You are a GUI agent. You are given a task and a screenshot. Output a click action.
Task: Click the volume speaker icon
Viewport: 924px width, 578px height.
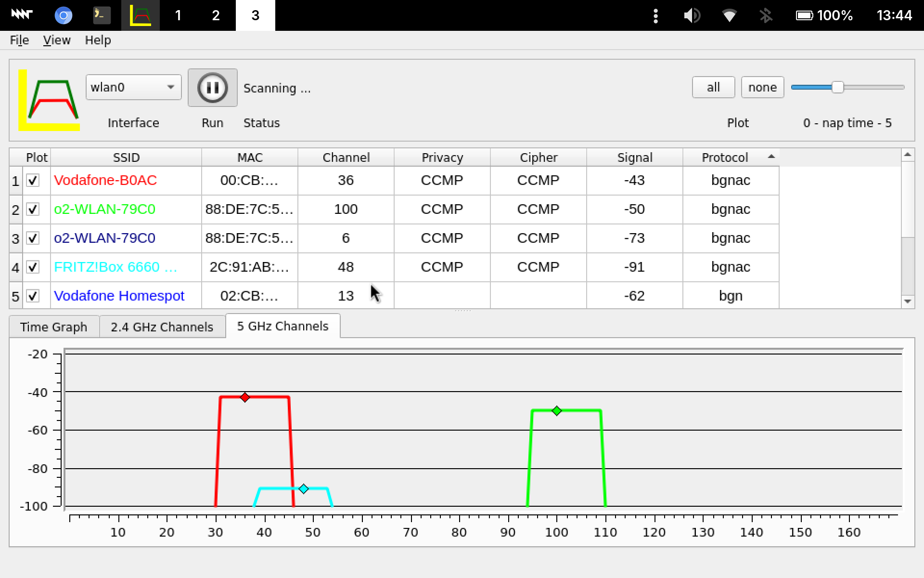pyautogui.click(x=692, y=15)
